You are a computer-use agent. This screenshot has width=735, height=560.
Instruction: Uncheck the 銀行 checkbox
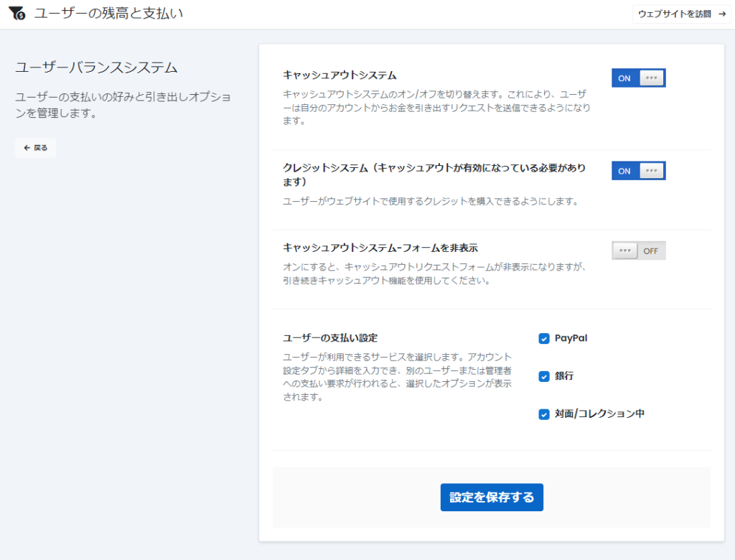coord(544,376)
